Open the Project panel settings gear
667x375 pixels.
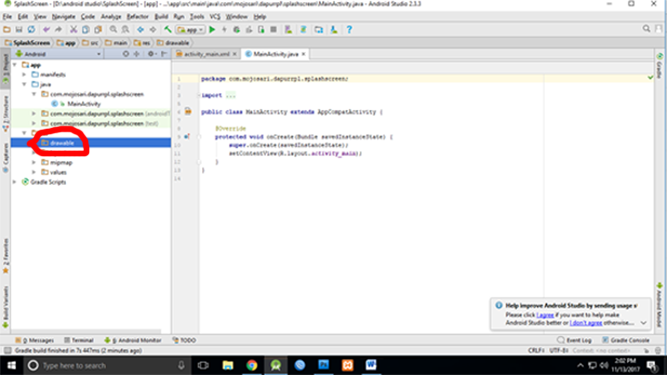(151, 54)
